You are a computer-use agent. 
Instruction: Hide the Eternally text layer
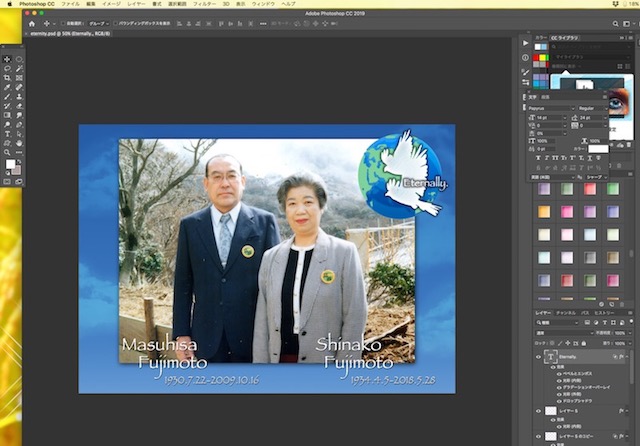(x=538, y=357)
